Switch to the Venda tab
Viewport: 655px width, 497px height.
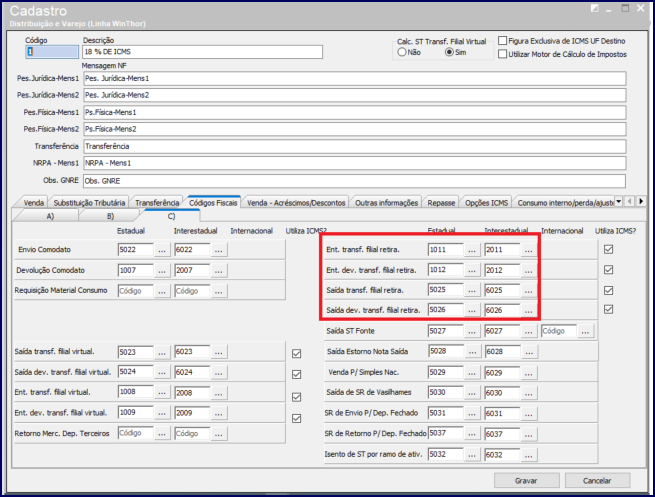[33, 203]
